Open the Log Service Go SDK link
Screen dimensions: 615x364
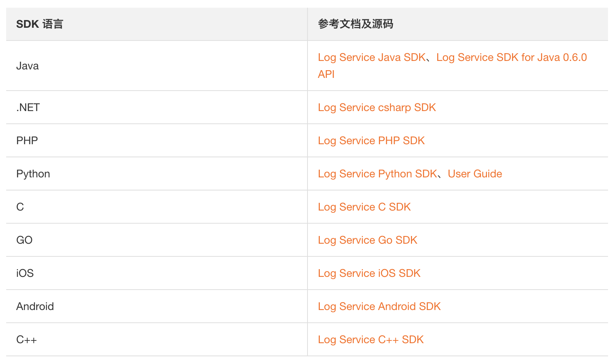[x=368, y=240]
